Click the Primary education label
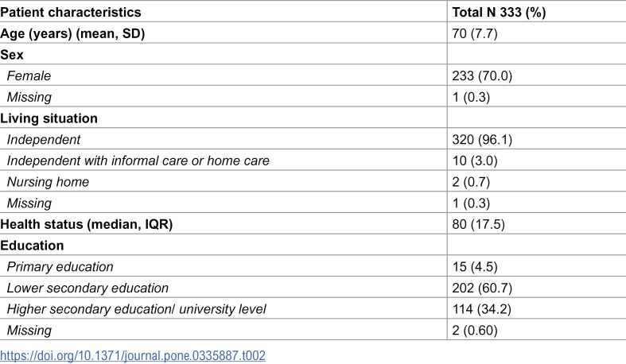This screenshot has width=626, height=364. pyautogui.click(x=60, y=267)
